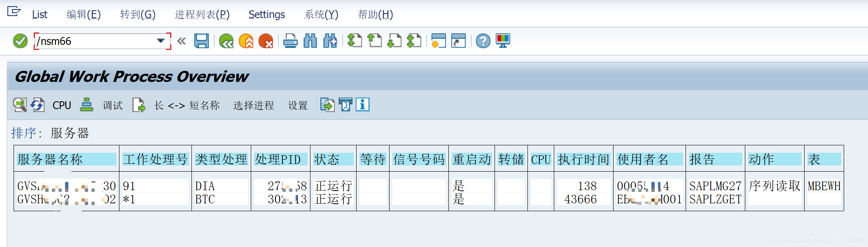Open the 帮助(H) menu
Viewport: 868px width, 247px height.
tap(376, 15)
